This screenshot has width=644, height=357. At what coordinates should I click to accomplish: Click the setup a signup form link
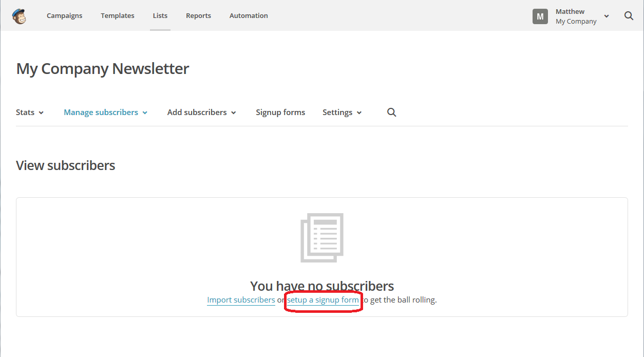click(323, 300)
